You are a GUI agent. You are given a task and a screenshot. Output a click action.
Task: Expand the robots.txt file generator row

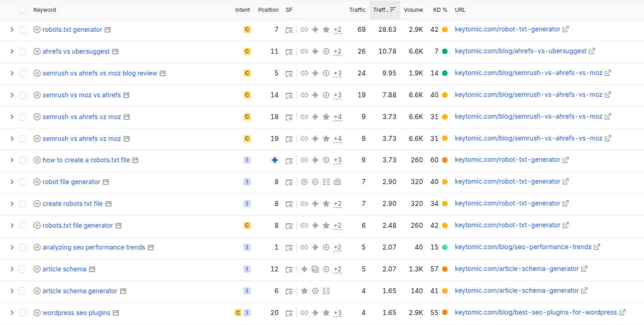point(12,225)
